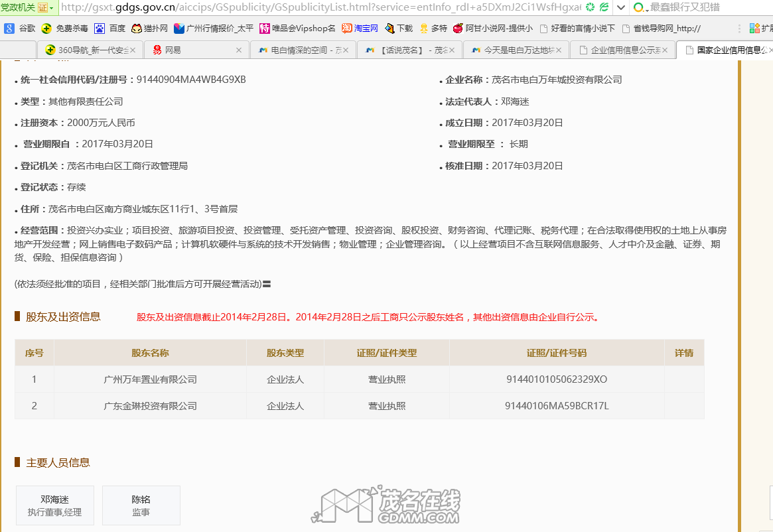Click the Google (谷歌) bookmark icon
Screen dimensions: 773x532
tap(9, 29)
